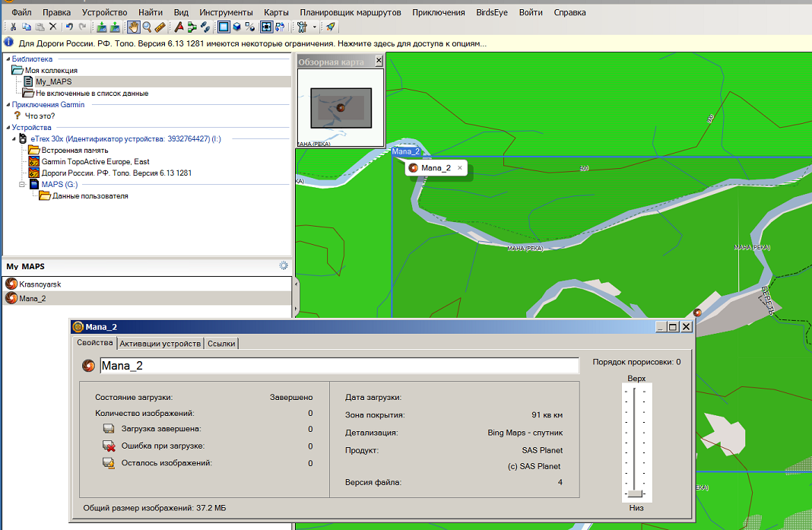Close the Mana_2 map label popup

tap(460, 168)
